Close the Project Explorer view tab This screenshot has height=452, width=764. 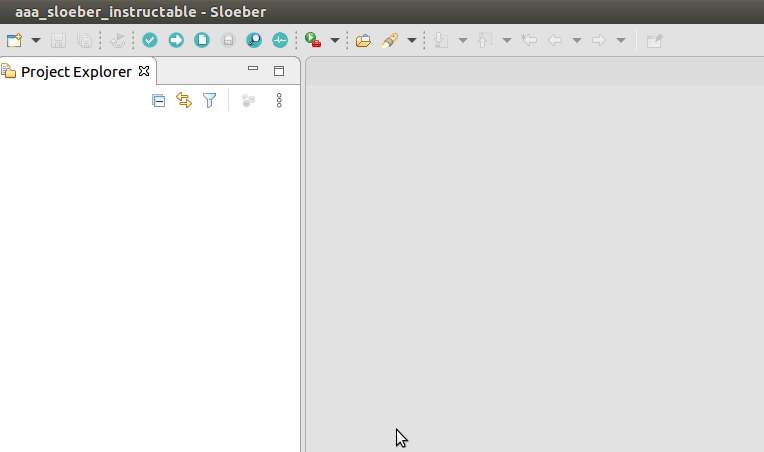point(143,71)
